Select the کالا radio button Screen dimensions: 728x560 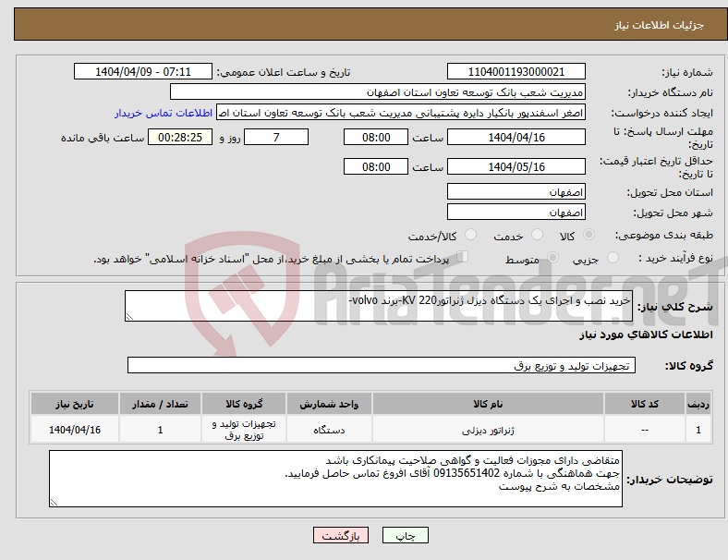coord(588,235)
